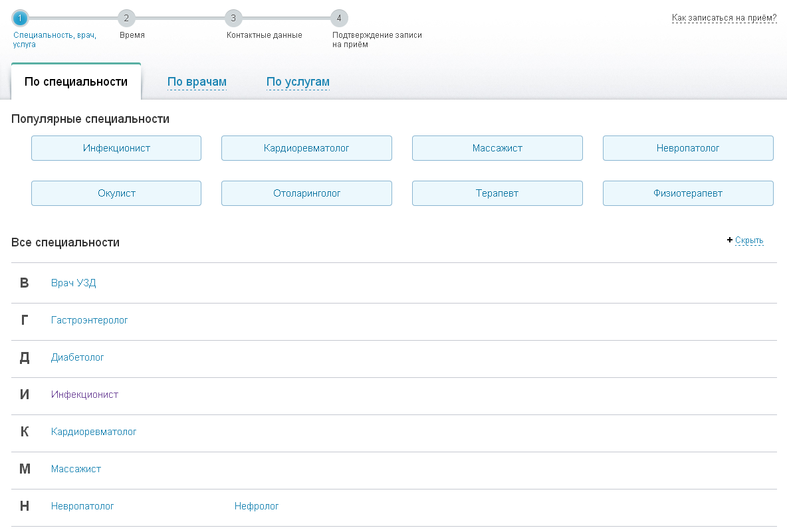Choose popular specialty Инфекционист button

pos(116,148)
